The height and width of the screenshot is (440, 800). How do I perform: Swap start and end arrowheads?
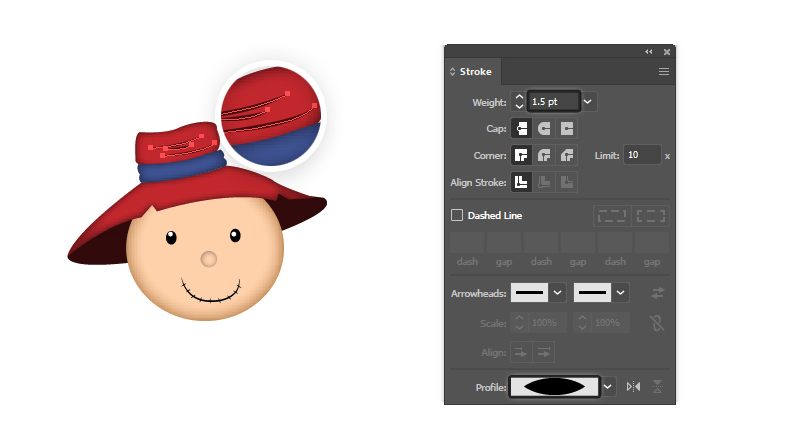(657, 292)
